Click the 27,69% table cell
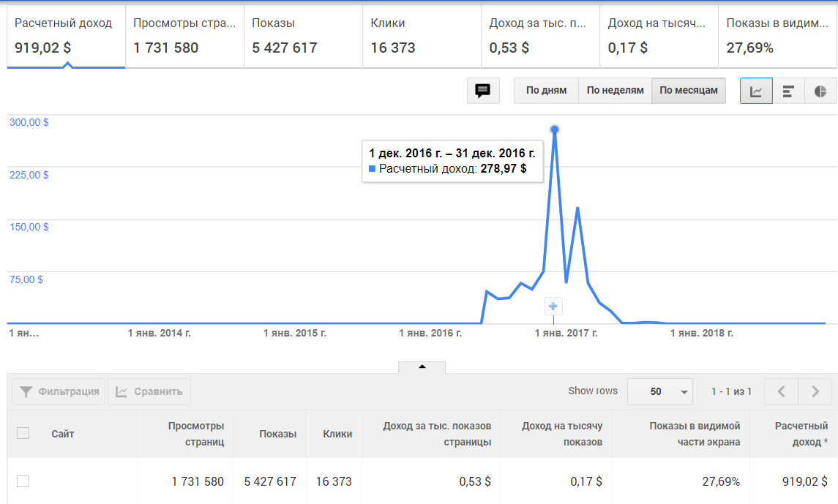 [x=721, y=481]
